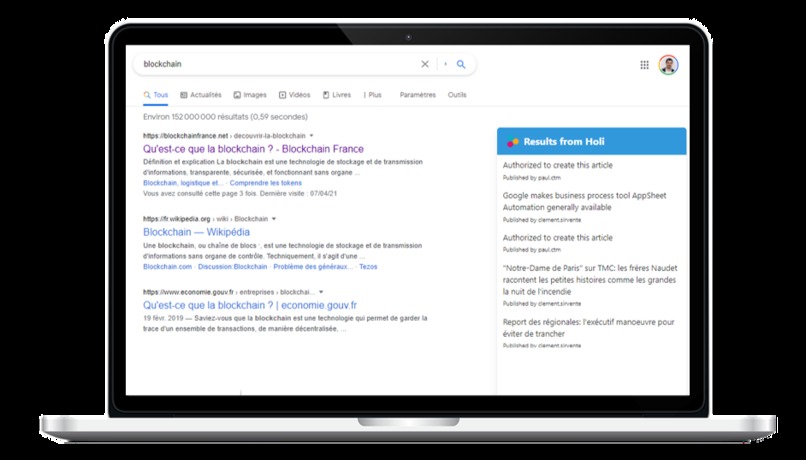Open the Plus menu
The image size is (806, 460).
tap(373, 95)
